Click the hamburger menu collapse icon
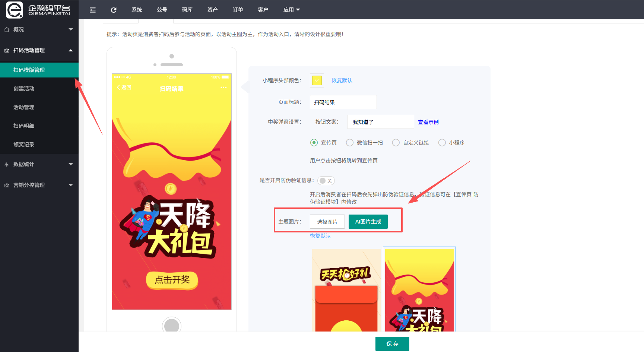644x352 pixels. click(x=93, y=10)
